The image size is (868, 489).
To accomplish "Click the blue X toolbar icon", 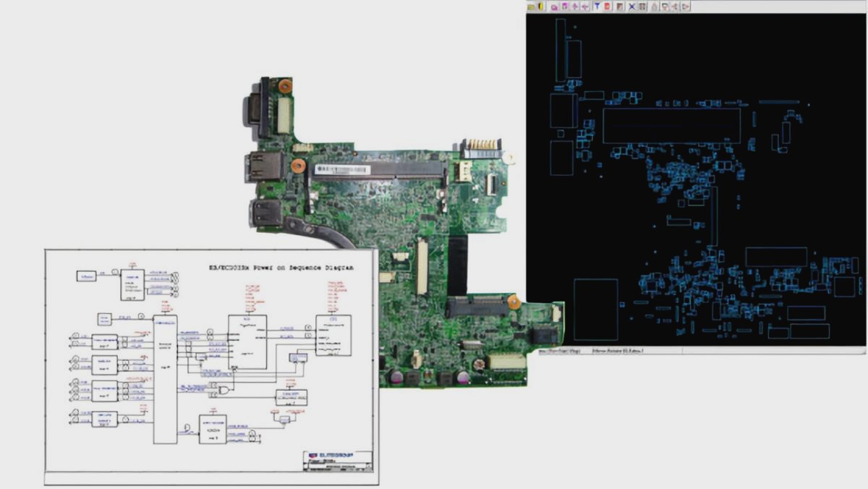I will (x=631, y=7).
